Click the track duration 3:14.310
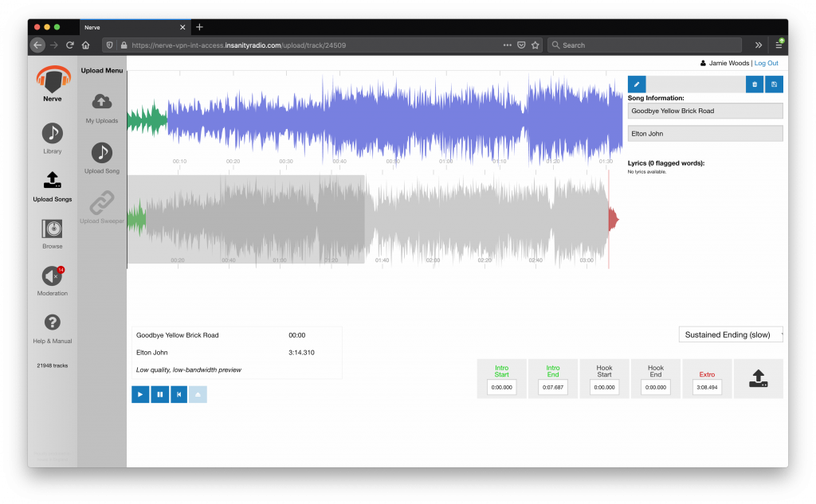The image size is (816, 504). pyautogui.click(x=301, y=353)
